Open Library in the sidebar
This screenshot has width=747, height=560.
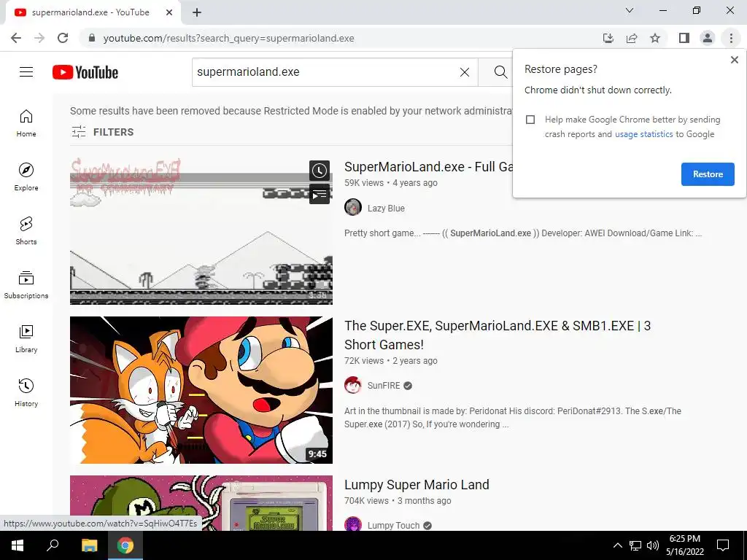click(x=26, y=338)
